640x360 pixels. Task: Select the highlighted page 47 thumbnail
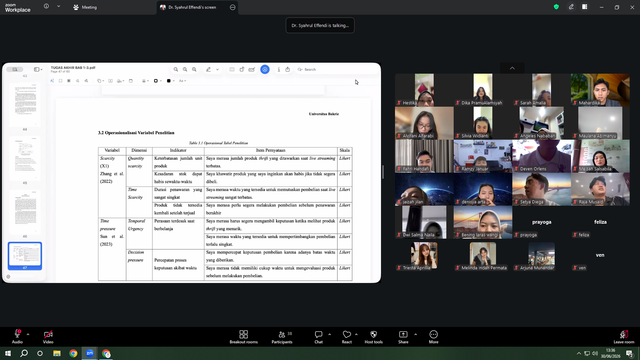25,256
